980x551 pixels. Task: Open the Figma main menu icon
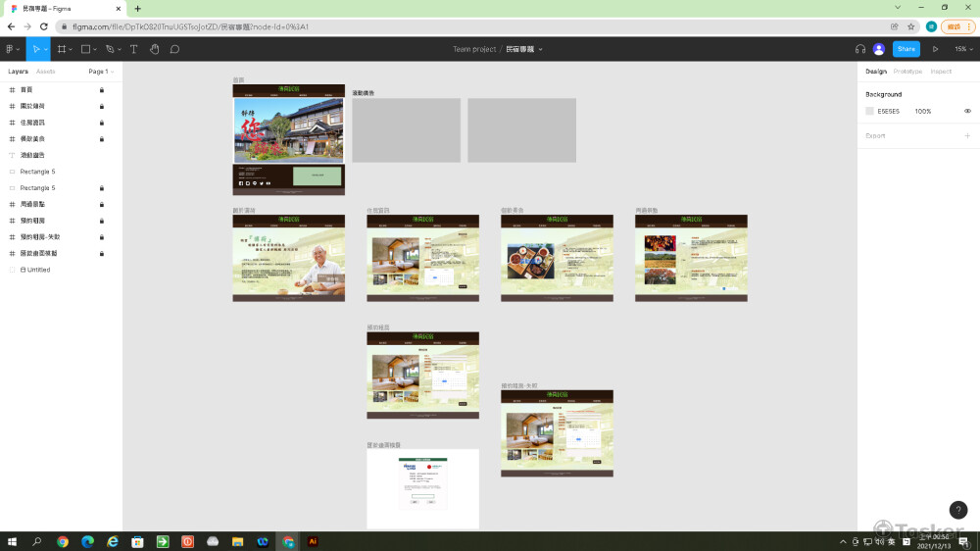pyautogui.click(x=11, y=49)
